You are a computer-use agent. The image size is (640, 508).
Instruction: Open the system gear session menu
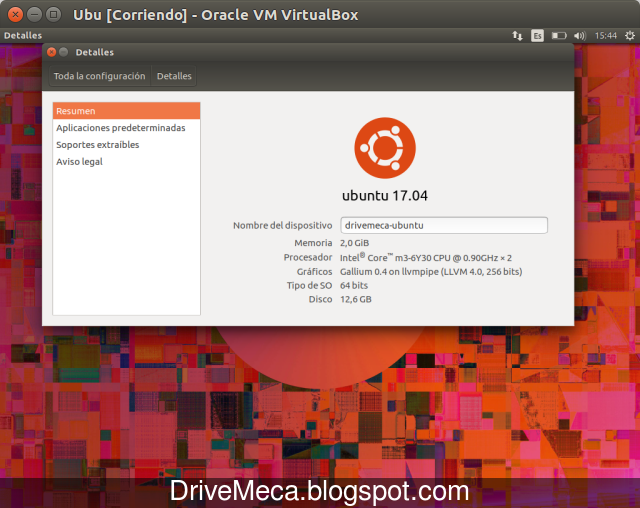pos(630,36)
